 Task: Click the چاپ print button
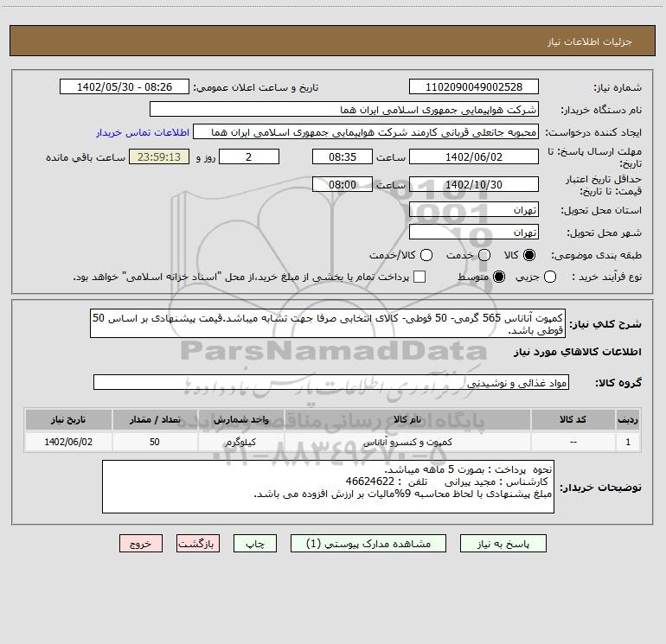(255, 544)
